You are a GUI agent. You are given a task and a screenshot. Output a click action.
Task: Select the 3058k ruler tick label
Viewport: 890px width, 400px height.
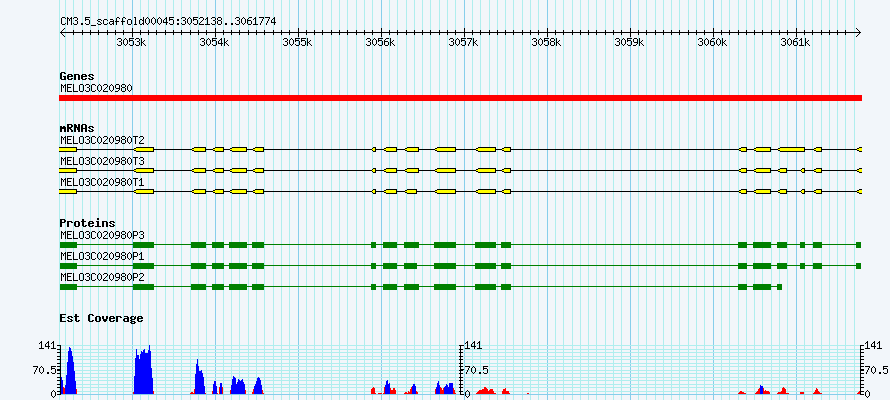pyautogui.click(x=547, y=43)
